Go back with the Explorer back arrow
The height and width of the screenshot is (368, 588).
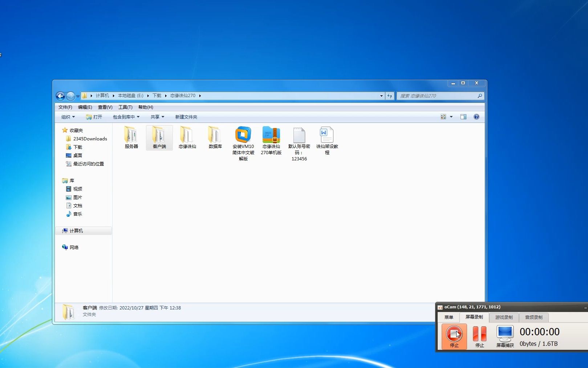click(x=60, y=96)
